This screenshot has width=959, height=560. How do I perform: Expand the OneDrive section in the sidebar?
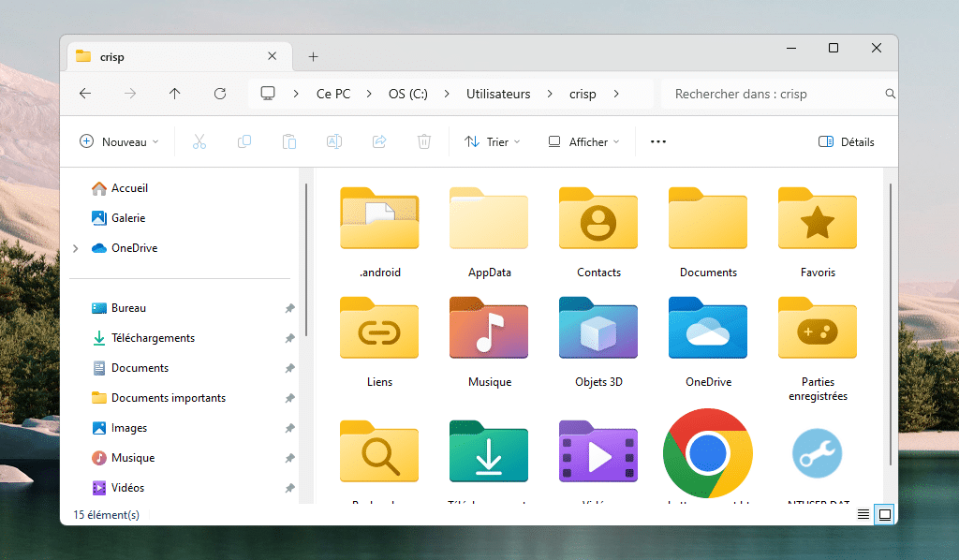[74, 247]
